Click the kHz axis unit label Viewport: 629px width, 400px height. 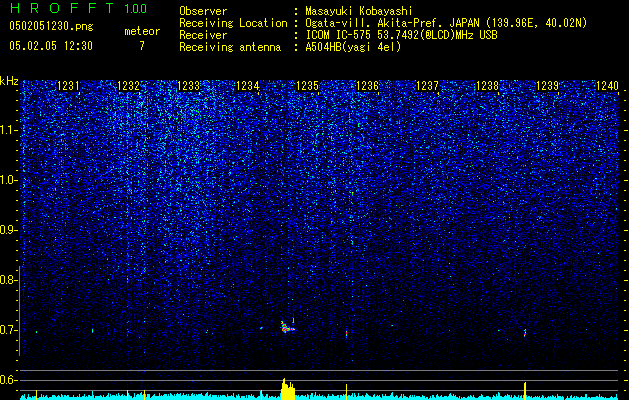tap(9, 81)
